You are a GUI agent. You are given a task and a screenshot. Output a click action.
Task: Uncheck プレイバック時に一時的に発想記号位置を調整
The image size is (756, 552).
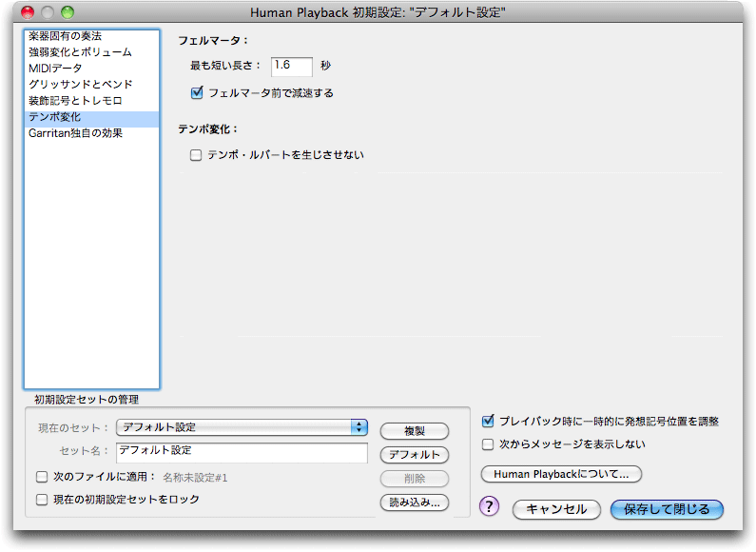click(488, 421)
